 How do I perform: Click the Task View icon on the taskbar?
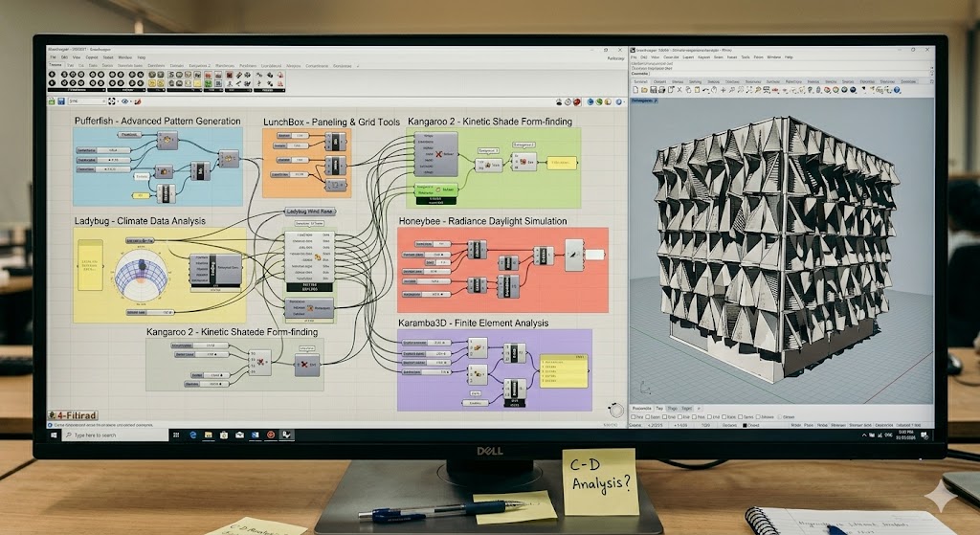176,435
